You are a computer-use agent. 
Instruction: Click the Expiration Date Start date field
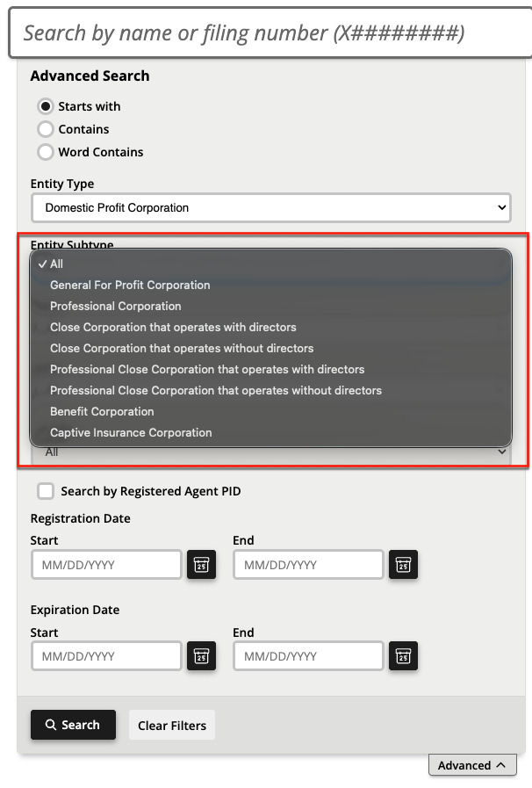coord(106,656)
